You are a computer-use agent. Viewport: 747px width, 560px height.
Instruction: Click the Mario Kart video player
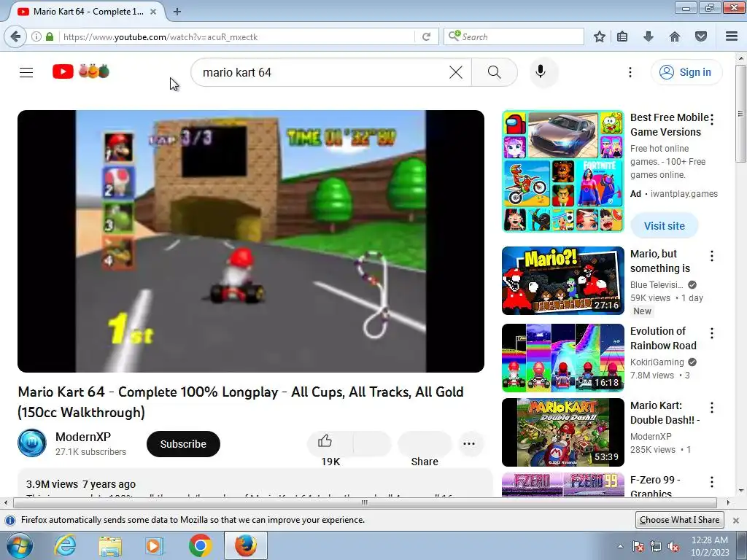coord(251,241)
